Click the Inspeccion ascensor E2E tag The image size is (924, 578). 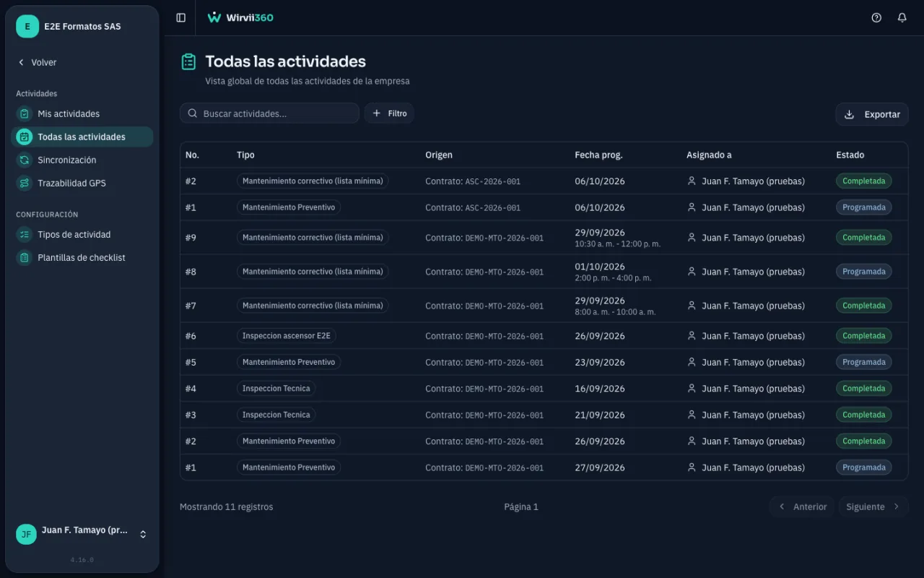(287, 336)
